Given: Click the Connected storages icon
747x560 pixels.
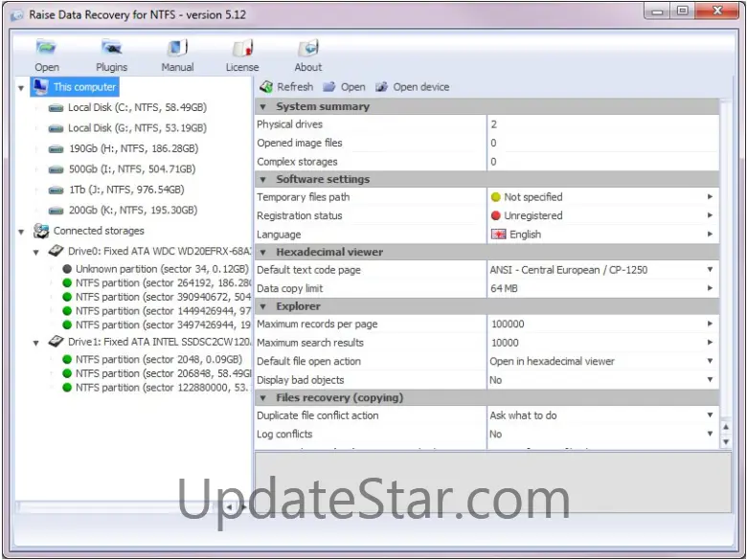Looking at the screenshot, I should pyautogui.click(x=41, y=231).
